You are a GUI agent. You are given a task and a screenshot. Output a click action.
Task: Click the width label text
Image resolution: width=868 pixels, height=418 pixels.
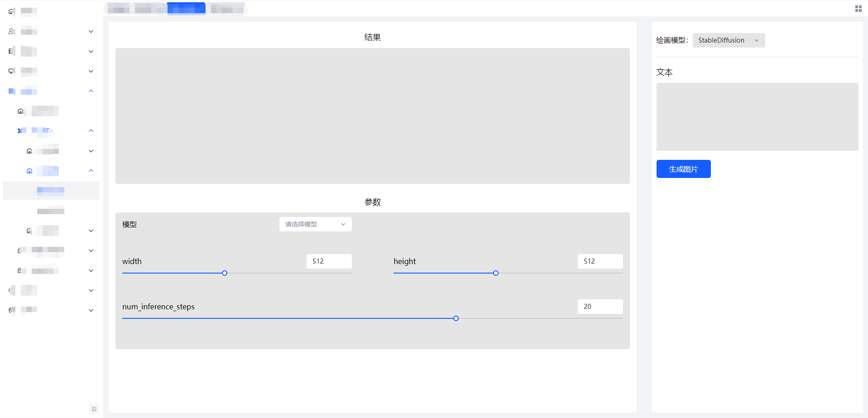pos(132,261)
